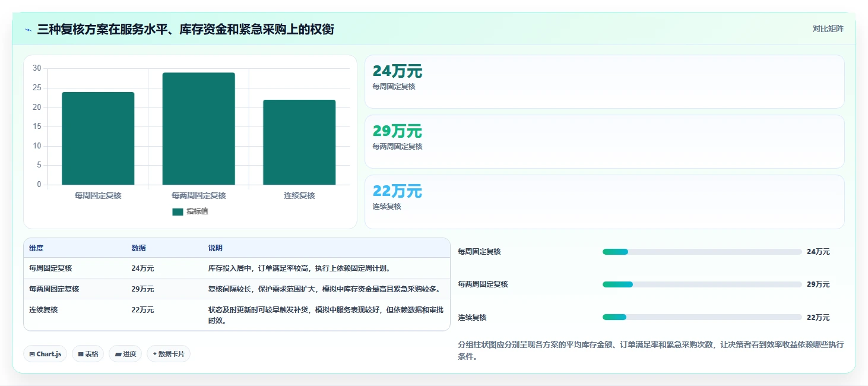Click the 对比矩阵 label in header
This screenshot has width=868, height=386.
(x=828, y=29)
